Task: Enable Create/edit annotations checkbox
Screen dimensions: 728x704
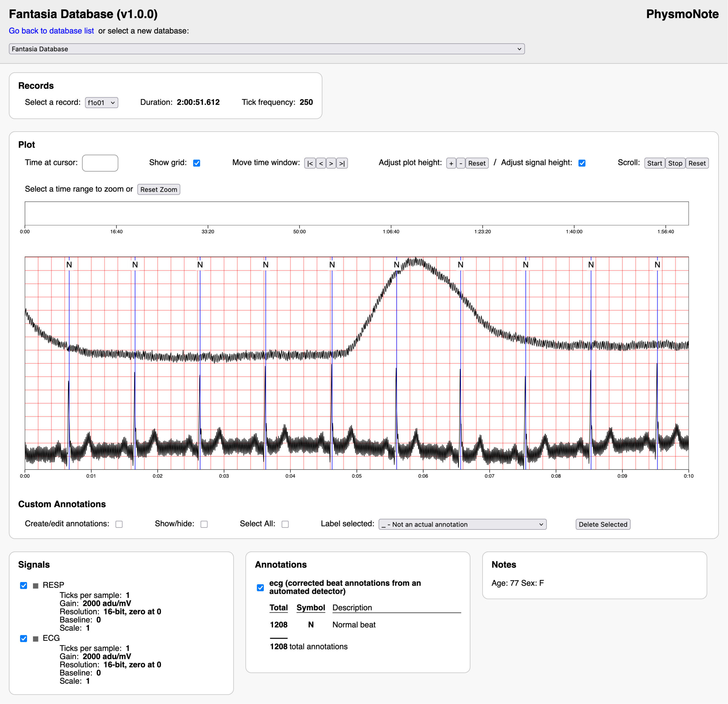Action: 119,524
